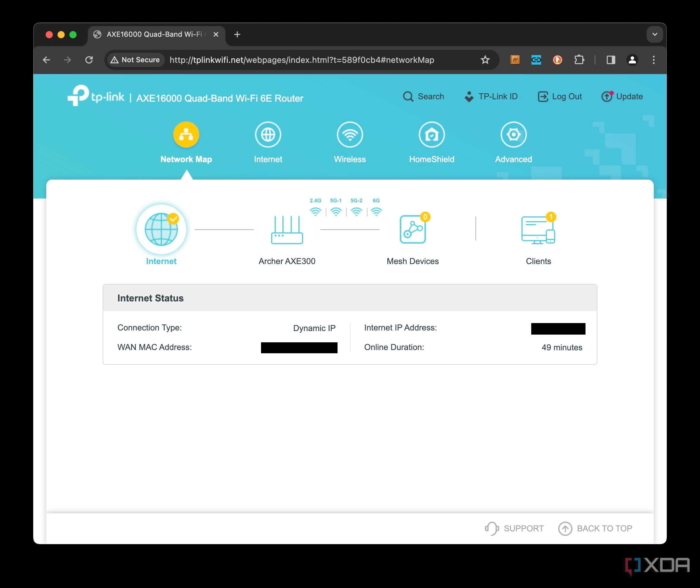Switch to the Advanced tab label
The height and width of the screenshot is (588, 700).
[513, 159]
